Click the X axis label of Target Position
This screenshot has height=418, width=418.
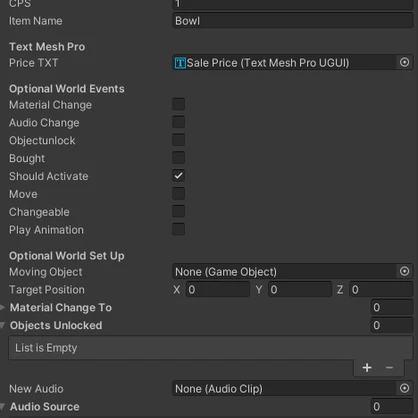177,289
